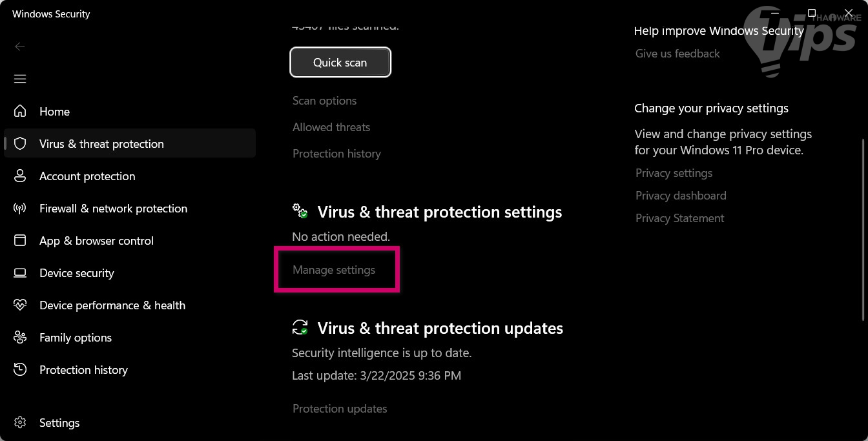Image resolution: width=868 pixels, height=441 pixels.
Task: Click the Home shield icon in sidebar
Action: [20, 111]
